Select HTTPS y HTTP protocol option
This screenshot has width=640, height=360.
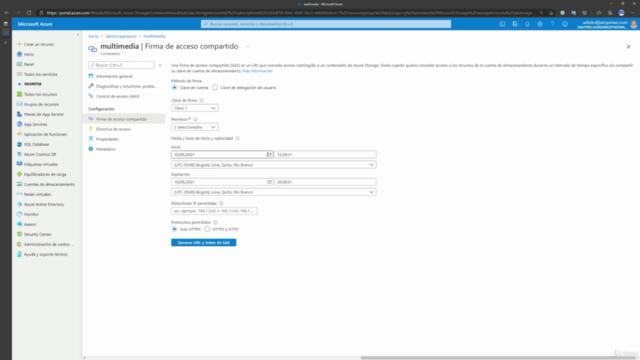(x=207, y=229)
